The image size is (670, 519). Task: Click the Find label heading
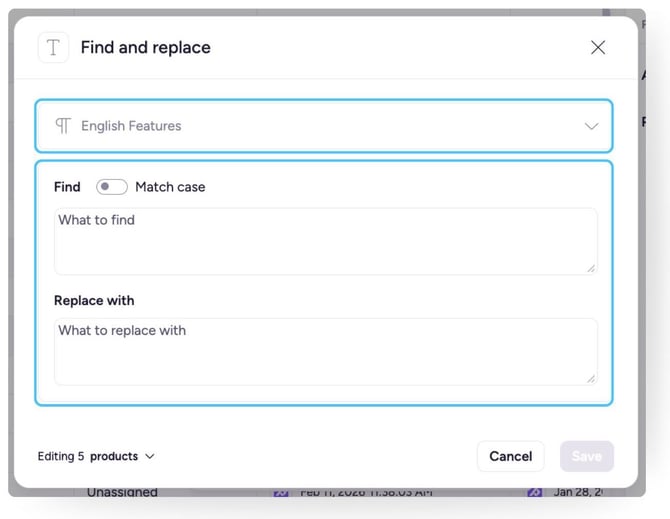pos(67,187)
